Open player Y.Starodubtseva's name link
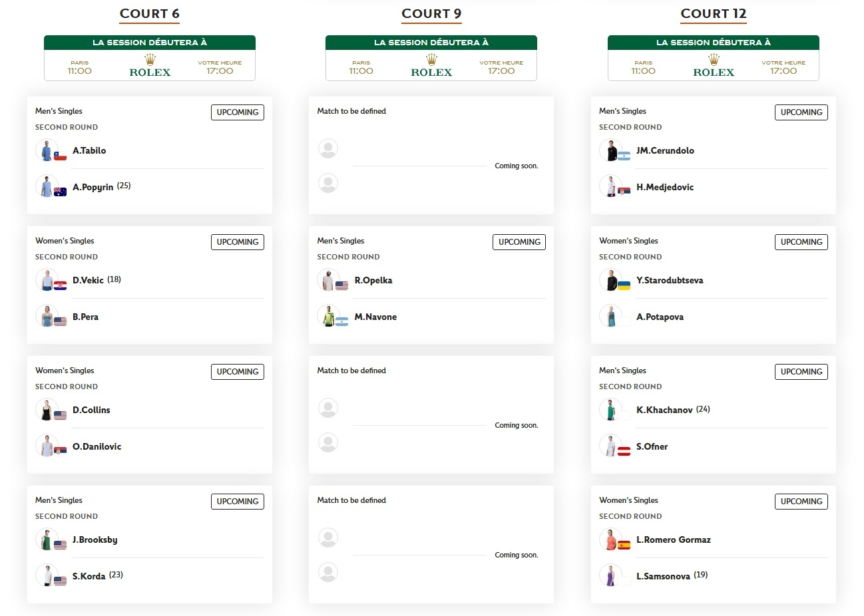Screen dimensions: 864x616 click(x=670, y=280)
